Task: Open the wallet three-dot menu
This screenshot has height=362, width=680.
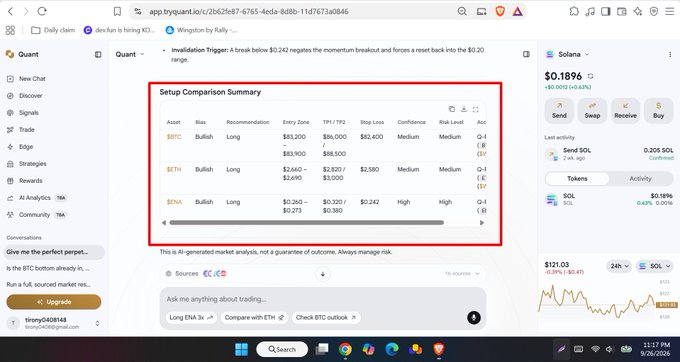Action: pyautogui.click(x=670, y=55)
